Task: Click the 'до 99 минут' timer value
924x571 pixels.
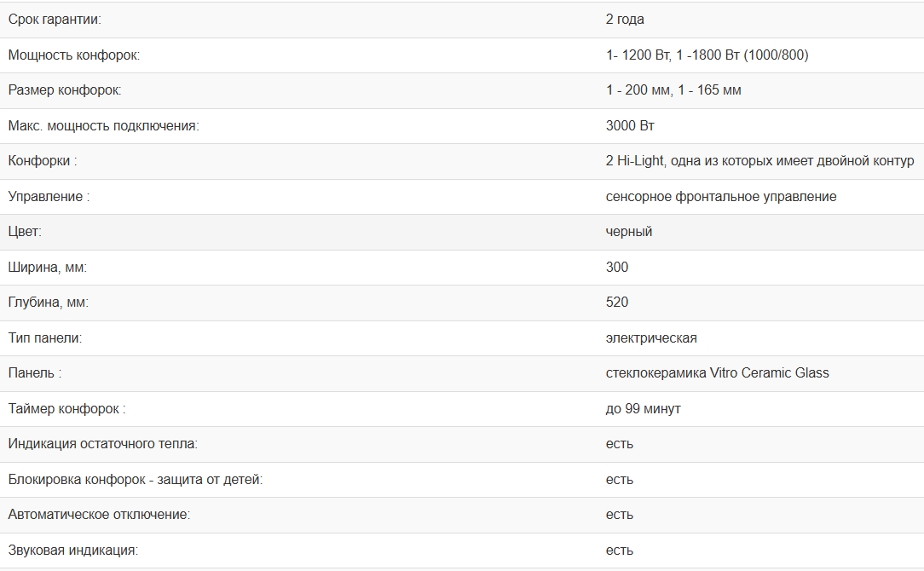Action: 643,409
